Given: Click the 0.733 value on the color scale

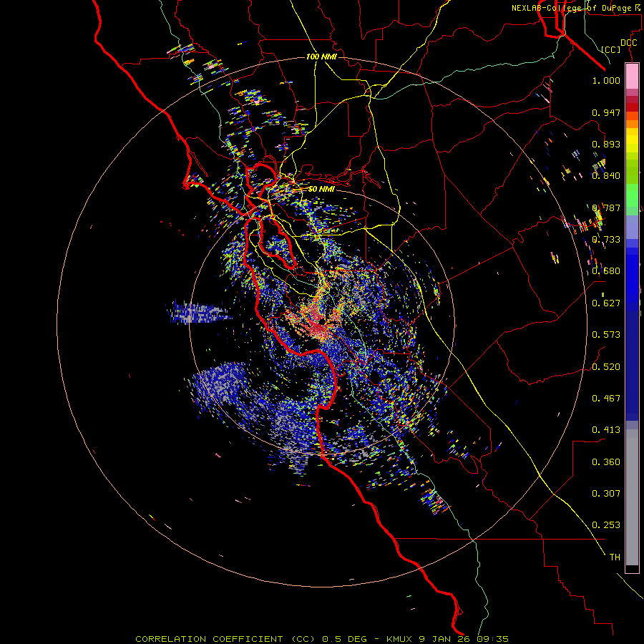Looking at the screenshot, I should pos(606,240).
